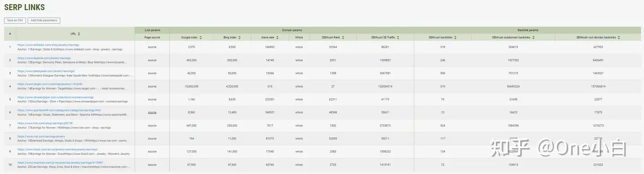The width and height of the screenshot is (644, 174).
Task: Open whois for maurices.com row
Action: coord(299,165)
